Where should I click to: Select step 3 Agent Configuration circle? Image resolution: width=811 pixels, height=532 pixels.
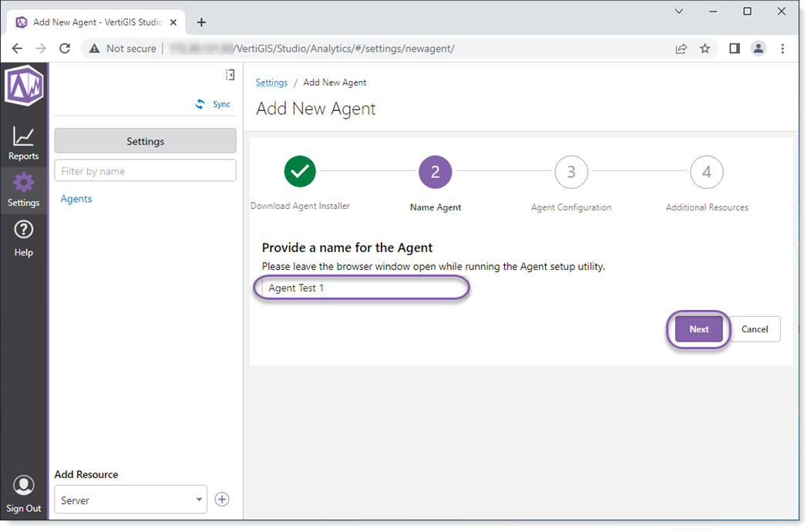click(x=570, y=172)
